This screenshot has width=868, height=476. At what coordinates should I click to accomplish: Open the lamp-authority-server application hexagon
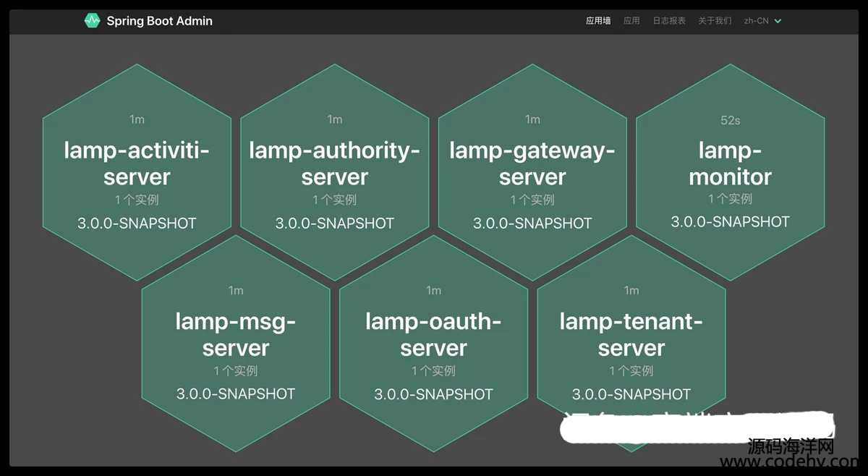pyautogui.click(x=335, y=172)
